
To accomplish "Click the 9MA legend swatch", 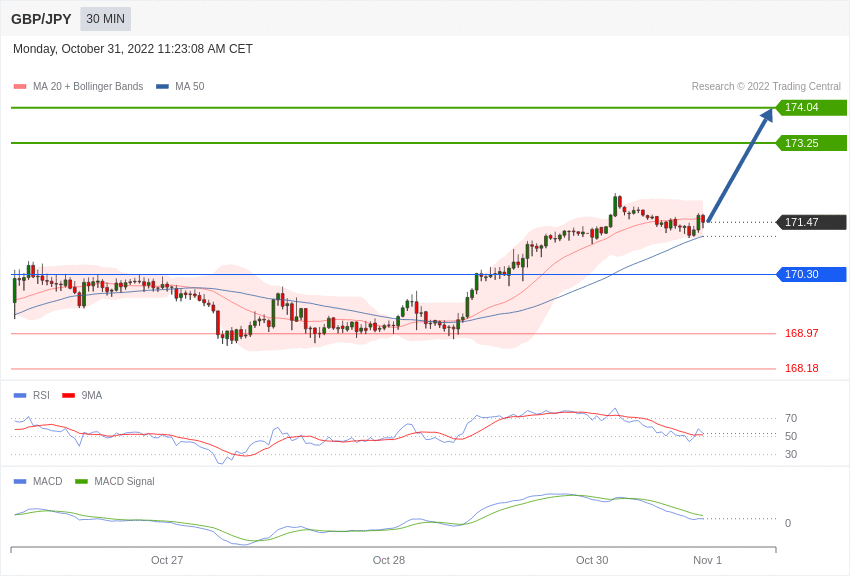I will pyautogui.click(x=69, y=396).
